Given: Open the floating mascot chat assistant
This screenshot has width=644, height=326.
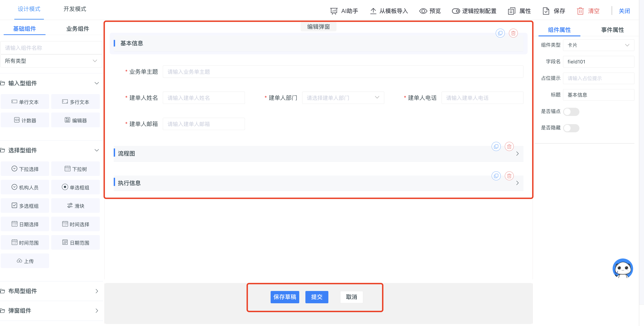Looking at the screenshot, I should coord(622,268).
